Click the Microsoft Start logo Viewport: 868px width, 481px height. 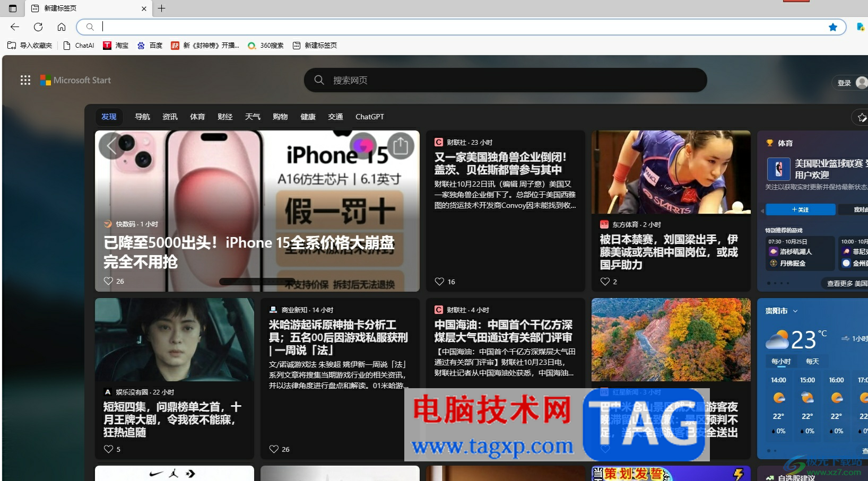point(76,80)
